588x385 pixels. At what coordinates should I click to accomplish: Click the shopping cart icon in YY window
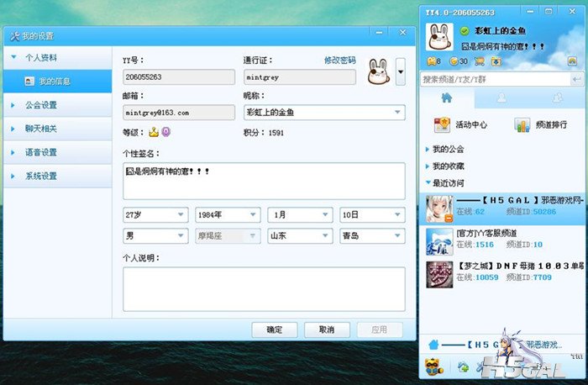pyautogui.click(x=480, y=61)
